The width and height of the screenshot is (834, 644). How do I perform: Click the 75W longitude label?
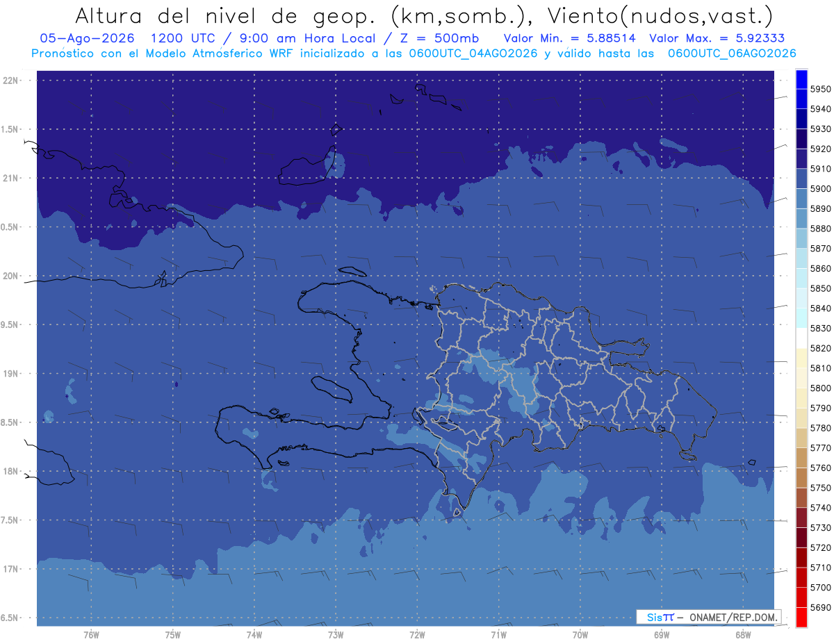[x=172, y=635]
